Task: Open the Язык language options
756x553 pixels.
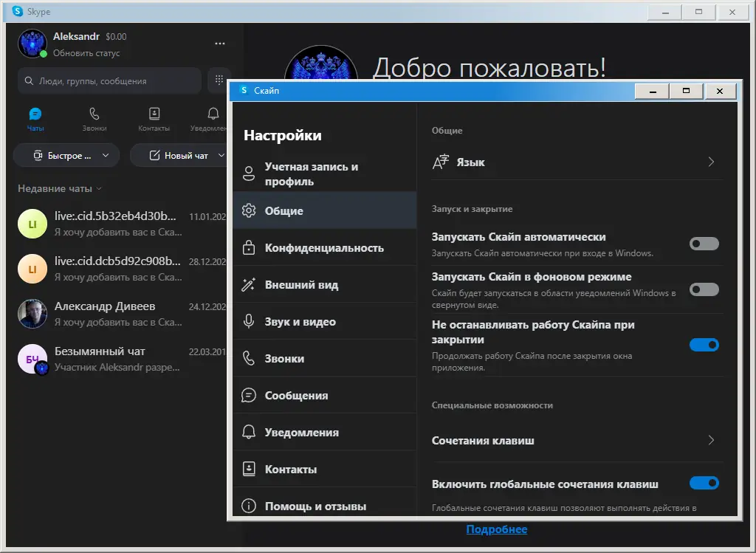Action: pyautogui.click(x=576, y=162)
